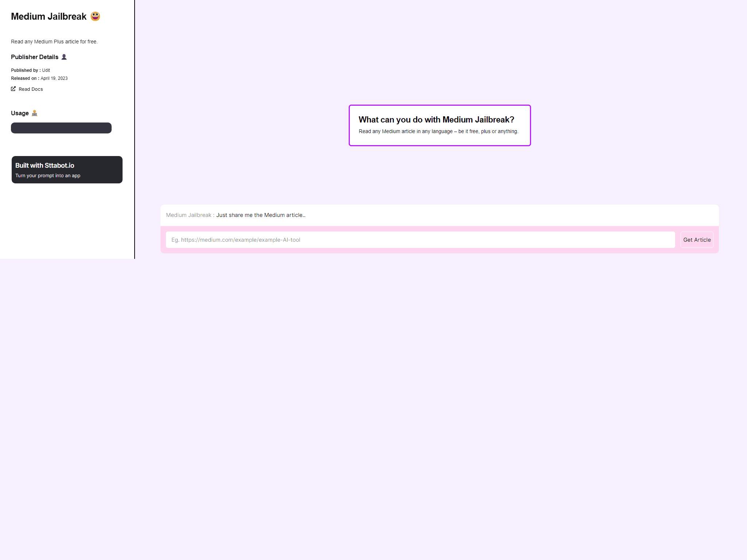Image resolution: width=747 pixels, height=560 pixels.
Task: Click the grinning face emoji beside Medium Jailbreak title
Action: point(95,16)
